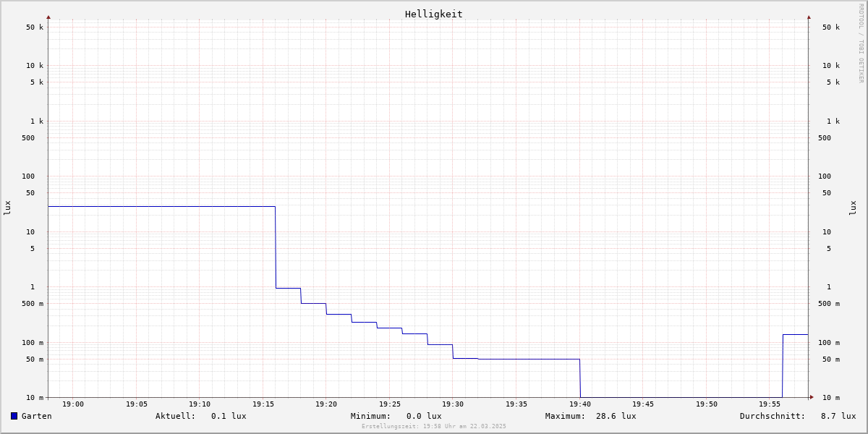Select "10 m" on the left axis

coord(35,398)
